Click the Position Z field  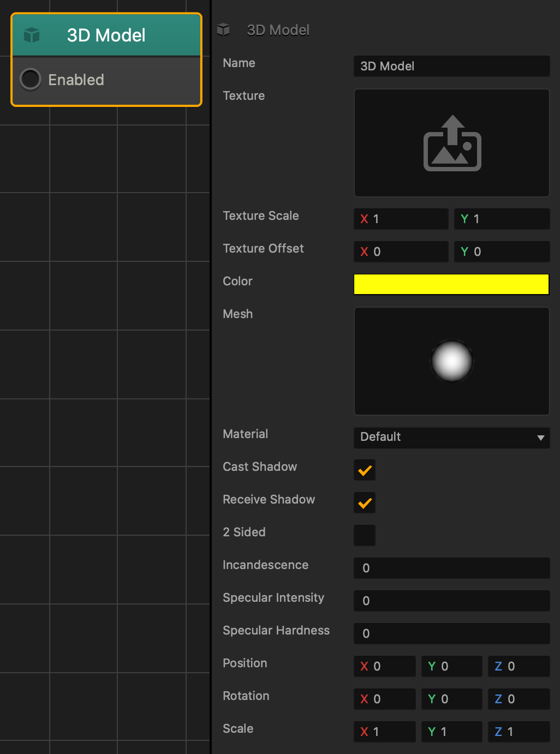pyautogui.click(x=519, y=666)
